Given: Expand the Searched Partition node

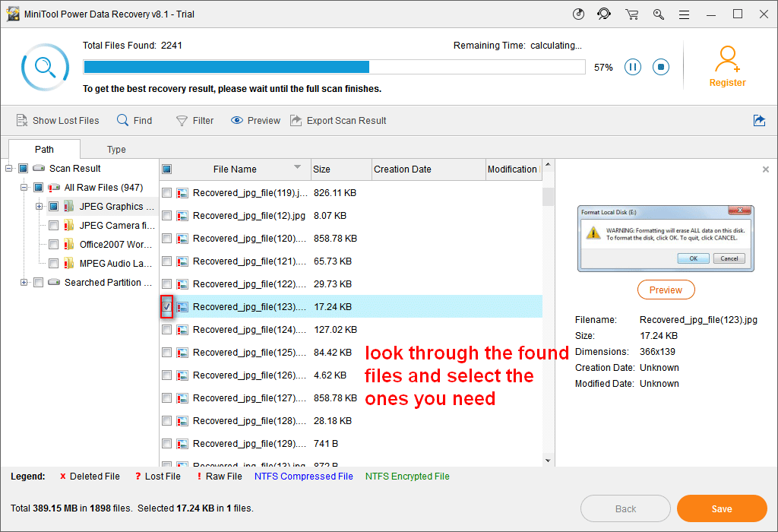Looking at the screenshot, I should pyautogui.click(x=23, y=282).
